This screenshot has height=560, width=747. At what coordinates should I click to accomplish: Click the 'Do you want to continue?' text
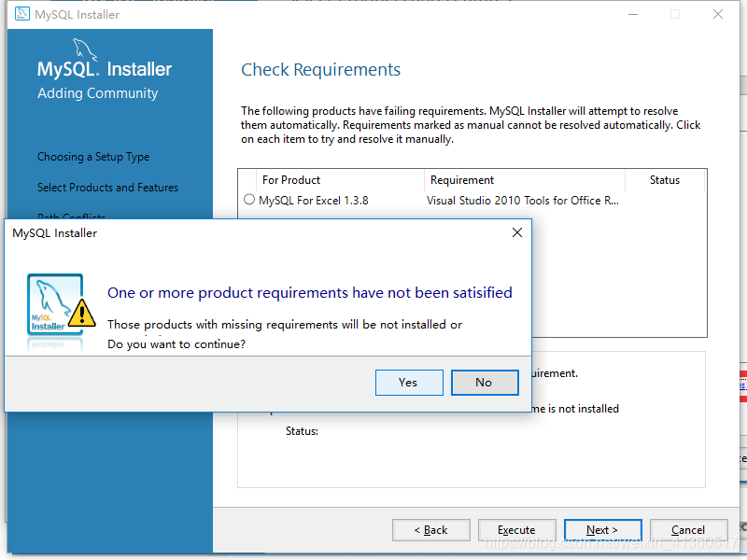point(176,343)
